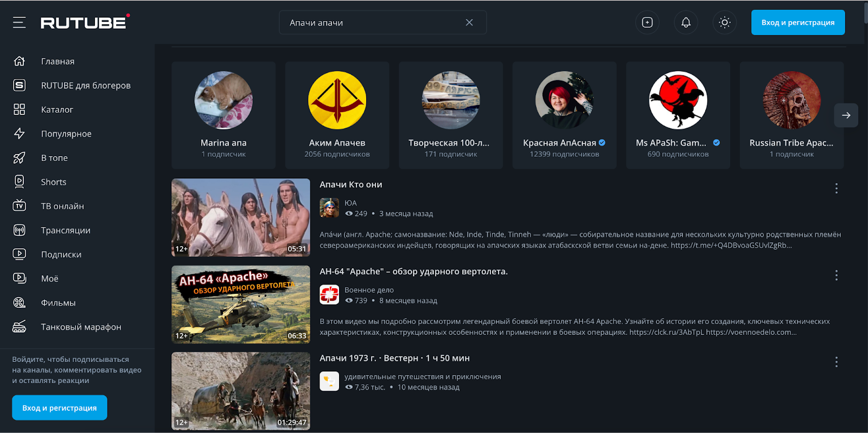Open Апачи 1973 г. video thumbnail
Viewport: 868px width, 433px height.
(241, 391)
